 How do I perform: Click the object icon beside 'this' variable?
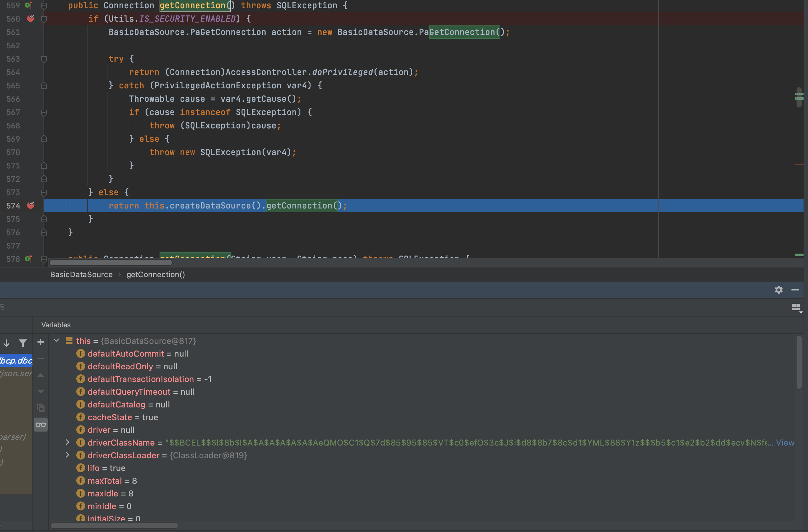pyautogui.click(x=69, y=340)
